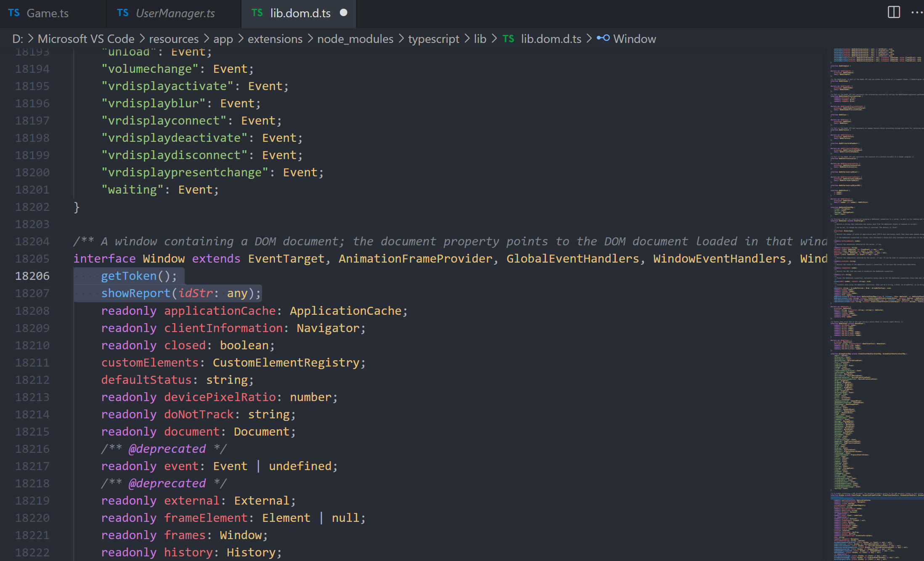Select the lib.dom.d.ts tab

[x=300, y=13]
